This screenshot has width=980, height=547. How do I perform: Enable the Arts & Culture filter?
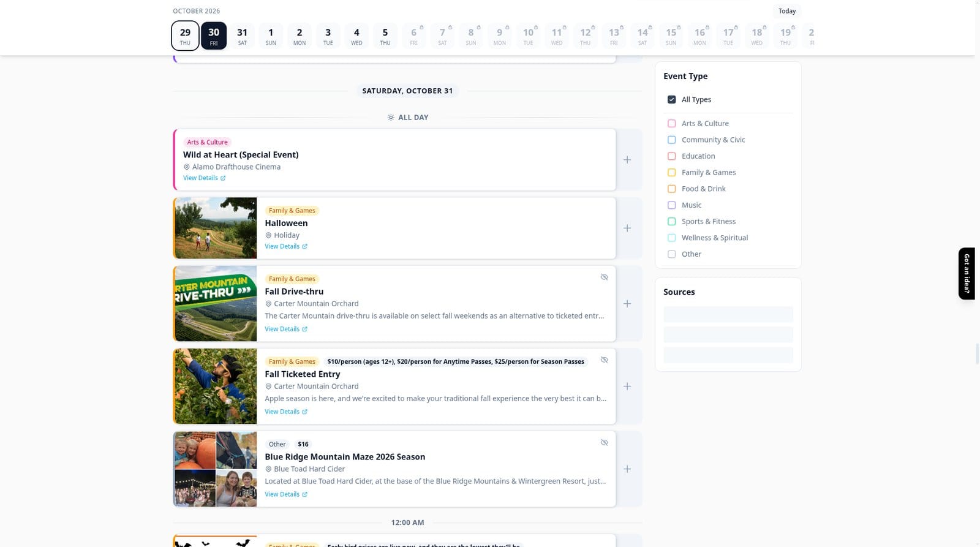[671, 123]
